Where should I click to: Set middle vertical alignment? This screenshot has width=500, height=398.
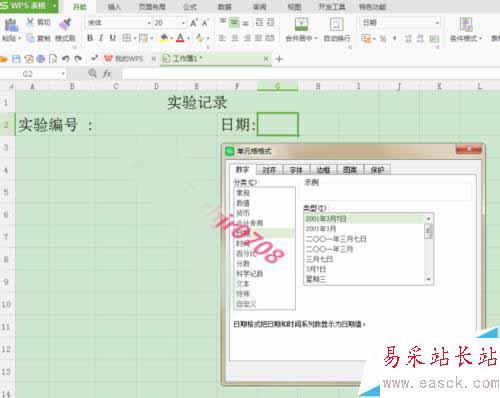pos(235,23)
